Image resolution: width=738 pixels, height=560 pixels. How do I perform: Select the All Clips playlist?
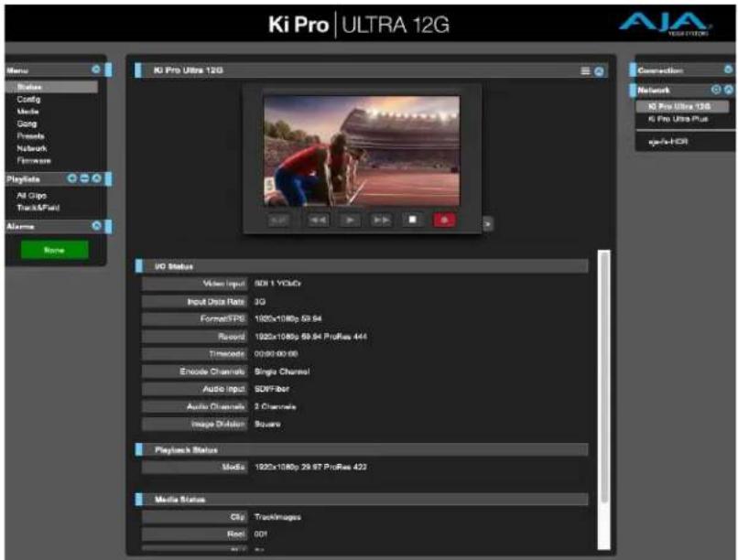[31, 195]
